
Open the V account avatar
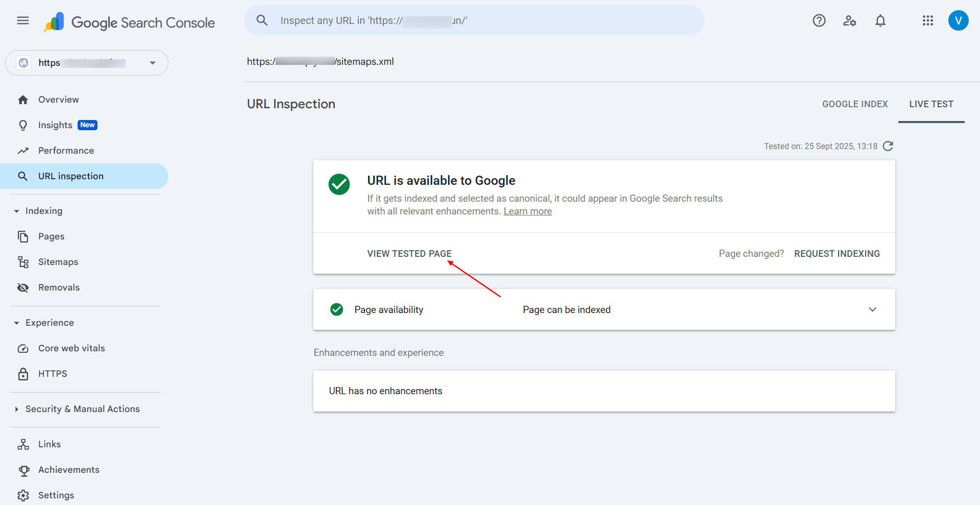[958, 20]
